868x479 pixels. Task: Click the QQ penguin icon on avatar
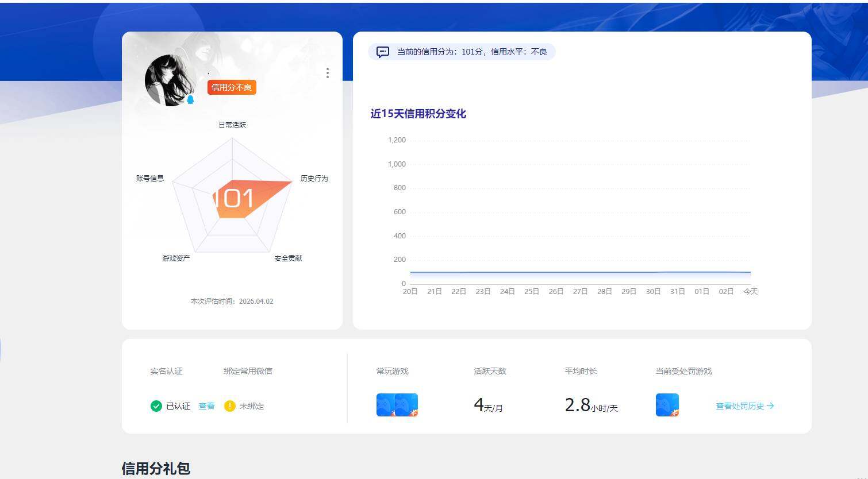(x=190, y=99)
